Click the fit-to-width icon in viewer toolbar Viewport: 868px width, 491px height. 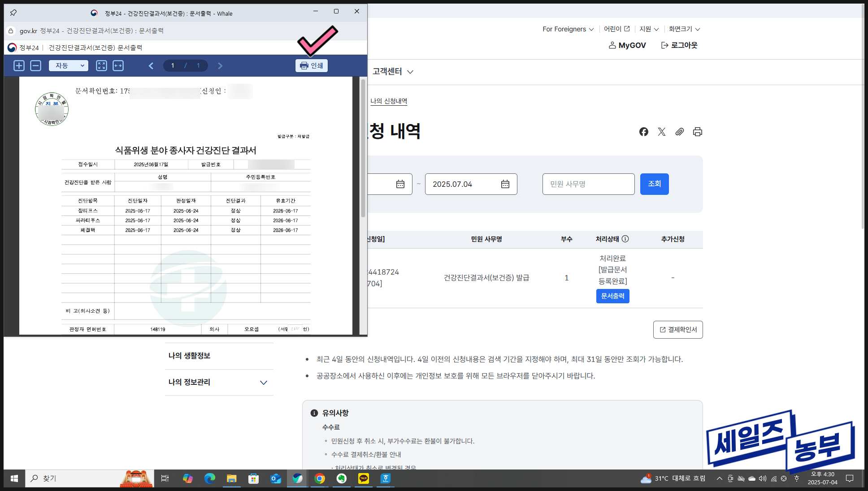tap(118, 66)
